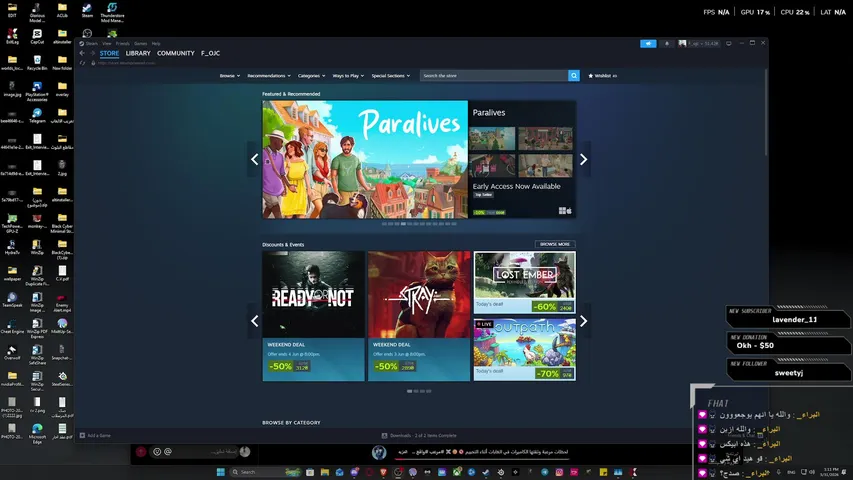The width and height of the screenshot is (853, 480).
Task: Select the active featured carousel page dot
Action: [x=403, y=224]
